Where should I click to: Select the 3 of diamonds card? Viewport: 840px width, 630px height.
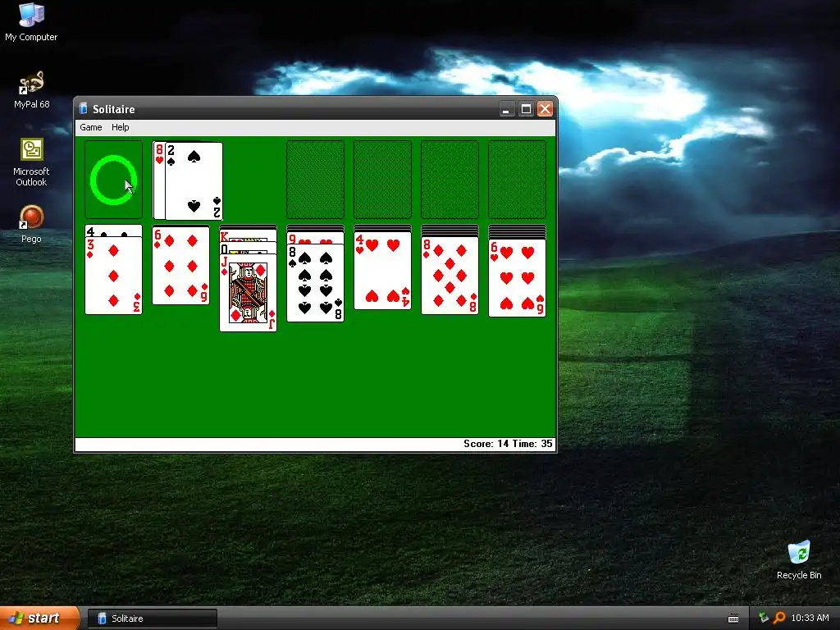[113, 276]
